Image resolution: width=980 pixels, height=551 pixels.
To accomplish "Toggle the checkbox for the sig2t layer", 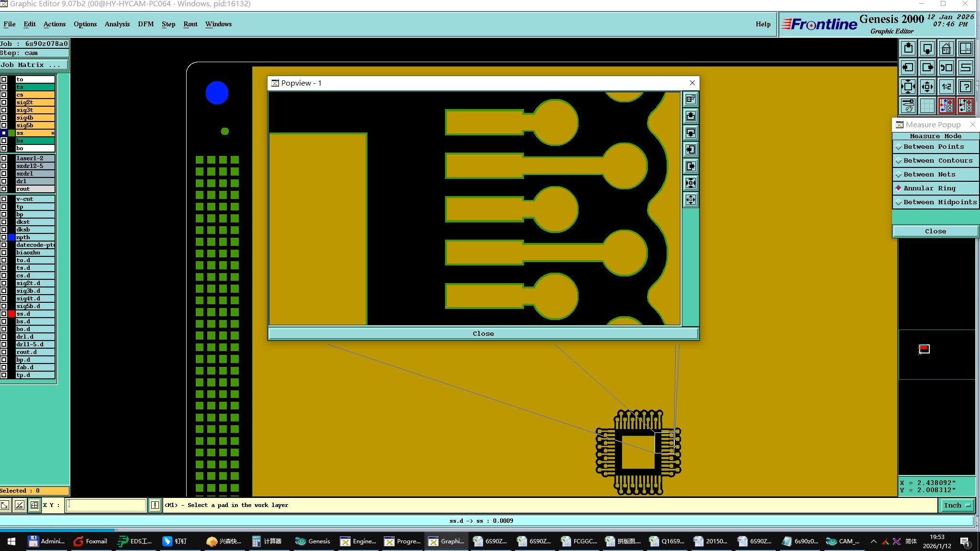I will (4, 102).
